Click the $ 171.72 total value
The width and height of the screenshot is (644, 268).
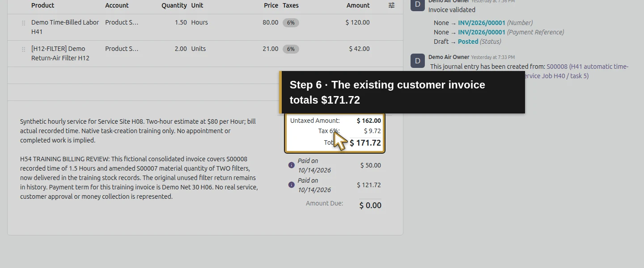(x=365, y=143)
